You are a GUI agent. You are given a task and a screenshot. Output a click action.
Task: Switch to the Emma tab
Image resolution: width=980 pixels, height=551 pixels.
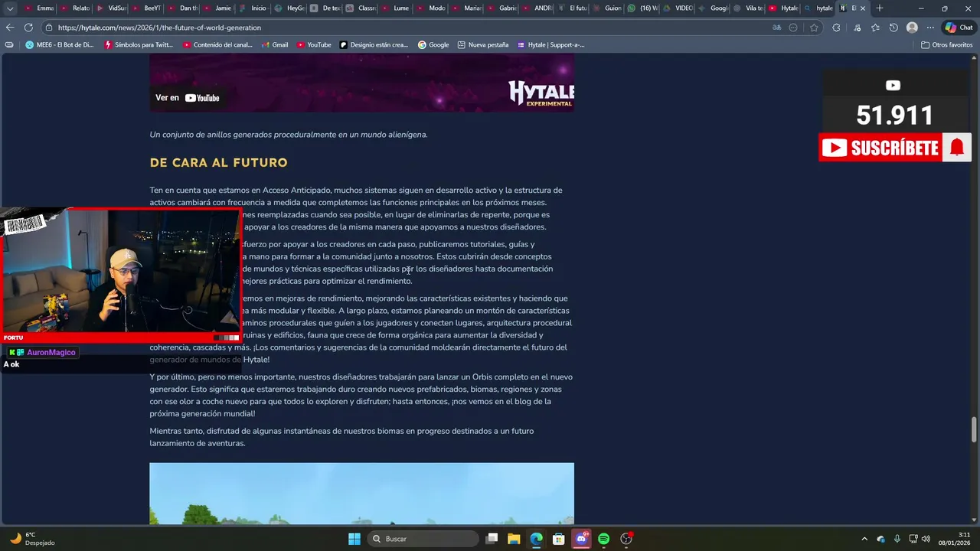(x=40, y=8)
